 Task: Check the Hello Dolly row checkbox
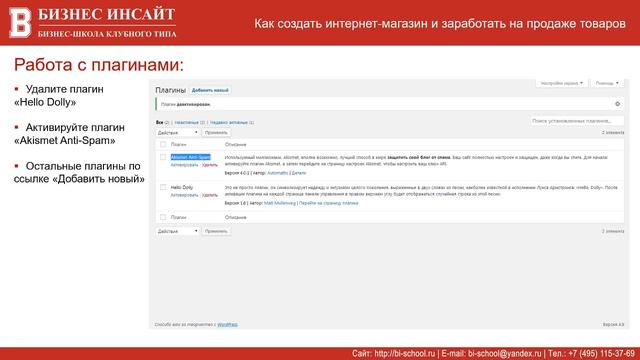pyautogui.click(x=163, y=187)
